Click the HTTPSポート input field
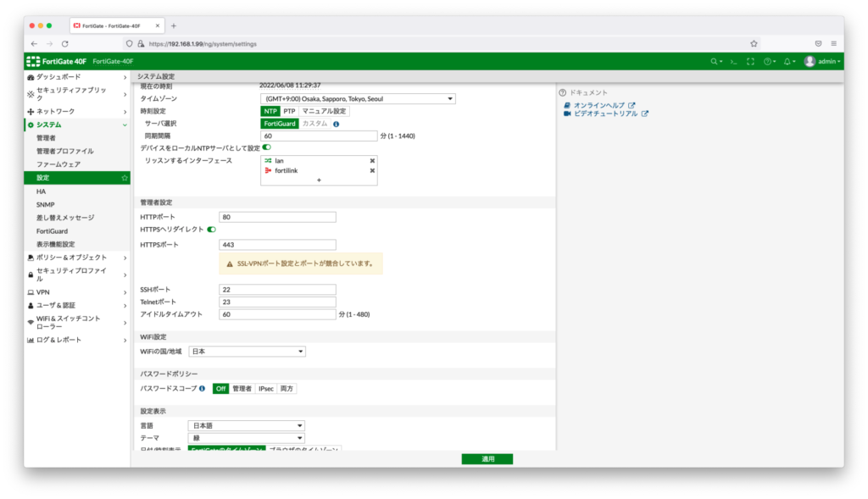The height and width of the screenshot is (499, 868). [277, 245]
